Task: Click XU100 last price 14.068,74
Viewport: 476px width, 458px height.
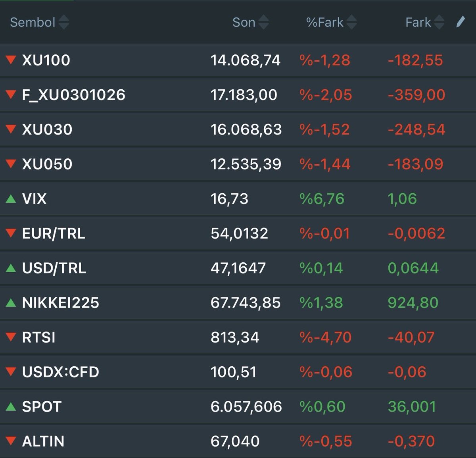Action: 246,60
